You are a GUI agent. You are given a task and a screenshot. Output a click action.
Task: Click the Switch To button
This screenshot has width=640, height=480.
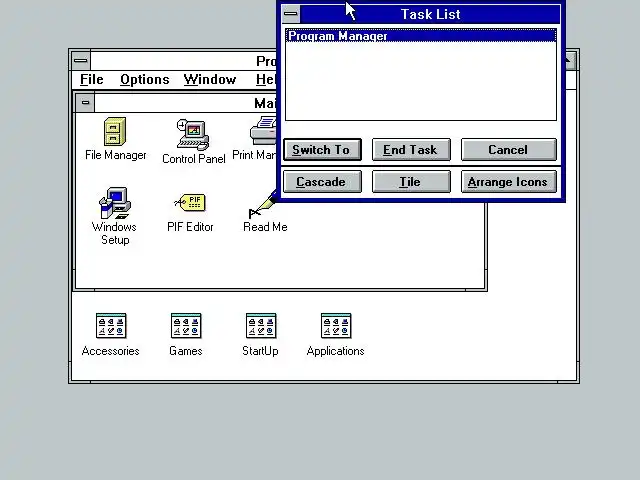point(322,149)
